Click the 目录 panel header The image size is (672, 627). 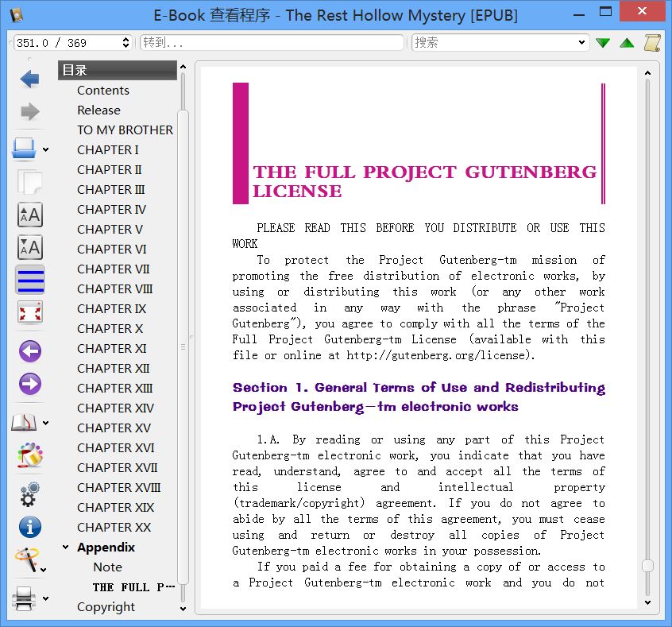pos(117,70)
